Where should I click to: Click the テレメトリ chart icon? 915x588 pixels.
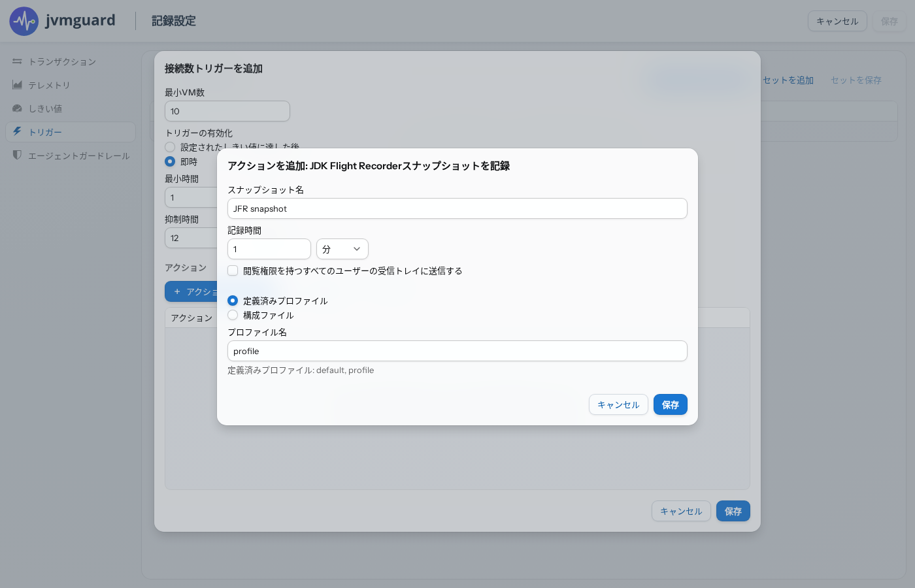(17, 85)
